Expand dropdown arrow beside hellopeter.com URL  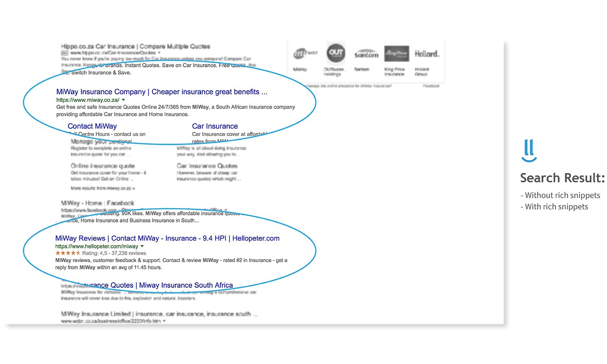(142, 246)
